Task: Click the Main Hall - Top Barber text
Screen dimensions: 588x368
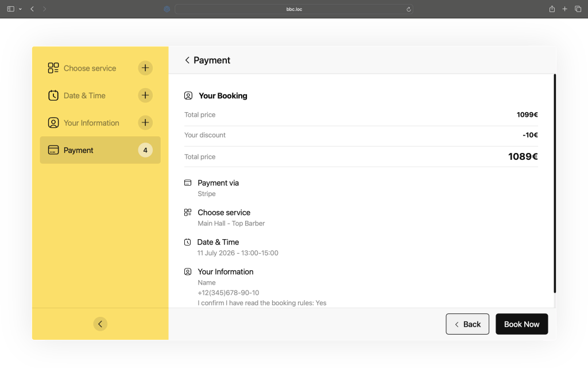Action: pyautogui.click(x=231, y=224)
